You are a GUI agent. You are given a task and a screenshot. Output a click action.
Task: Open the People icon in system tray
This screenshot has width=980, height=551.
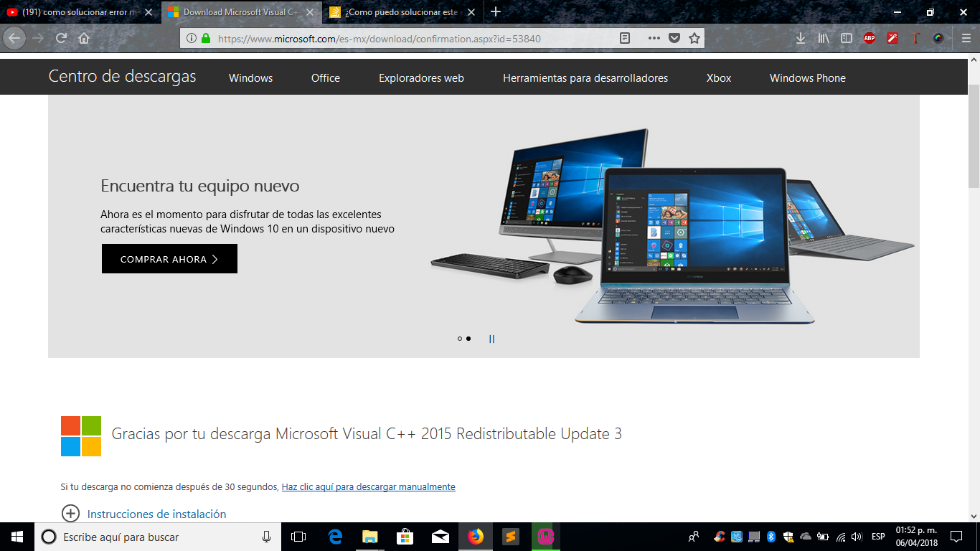pyautogui.click(x=694, y=537)
